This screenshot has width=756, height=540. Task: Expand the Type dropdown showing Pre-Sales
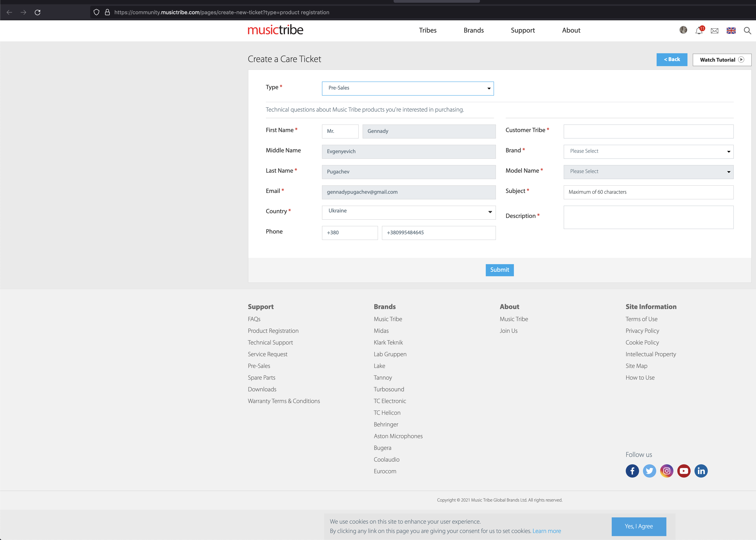407,88
